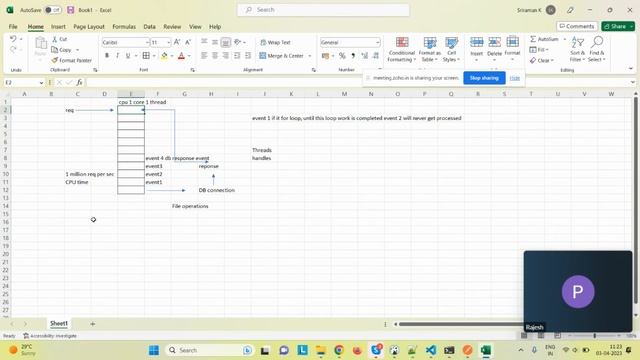Apply Comma Style number format
Viewport: 640px width, 360px height.
coord(353,56)
